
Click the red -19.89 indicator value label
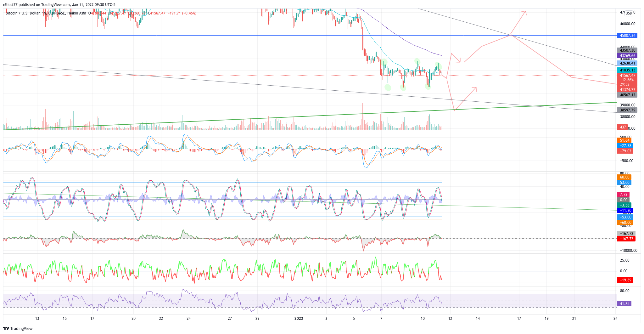pos(625,280)
